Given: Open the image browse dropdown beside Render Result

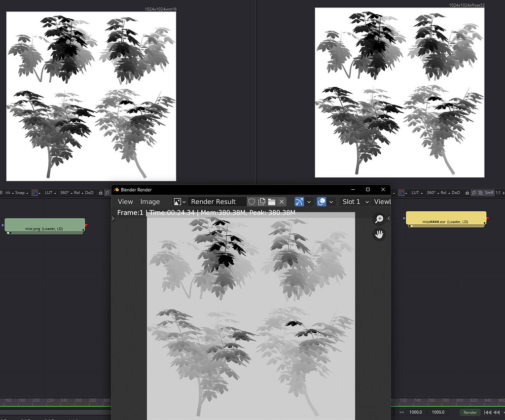Looking at the screenshot, I should 180,202.
